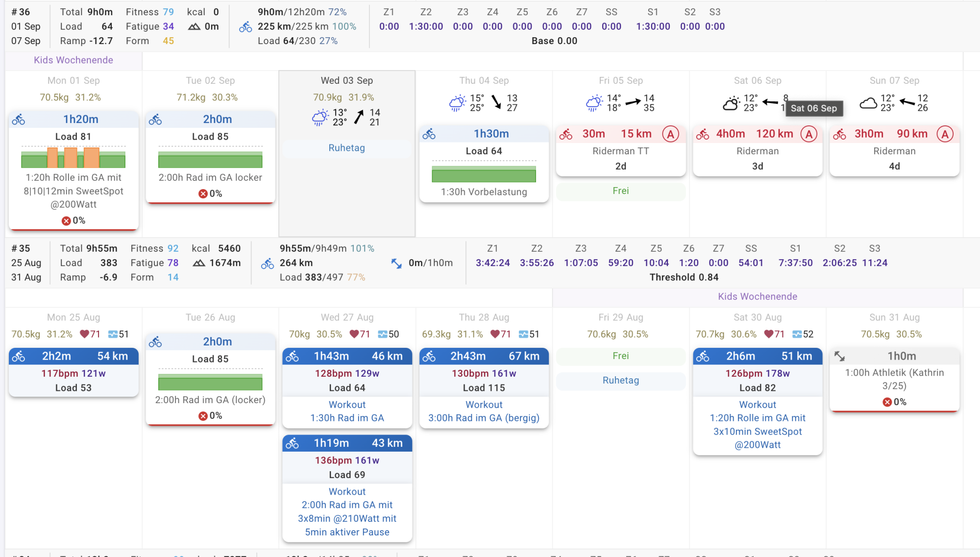This screenshot has height=557, width=980.
Task: Click heart rate icon on Mon 25 Aug
Action: point(84,334)
